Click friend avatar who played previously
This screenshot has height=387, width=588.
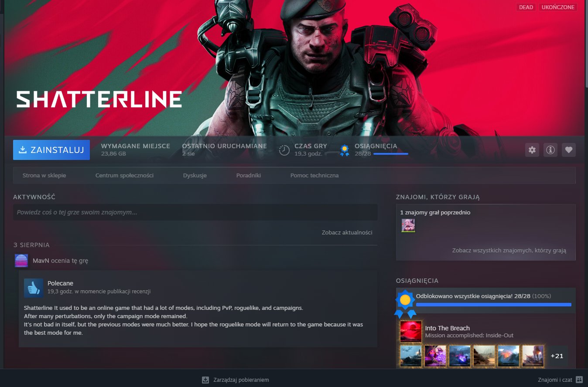pyautogui.click(x=408, y=225)
